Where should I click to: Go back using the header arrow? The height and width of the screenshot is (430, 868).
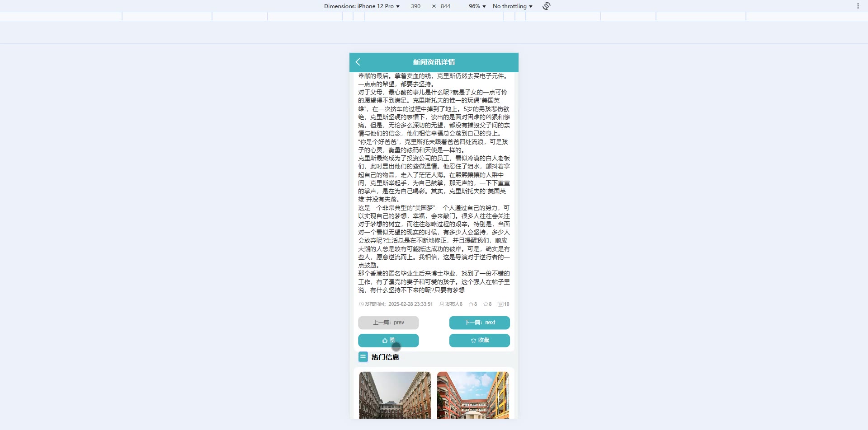tap(358, 62)
